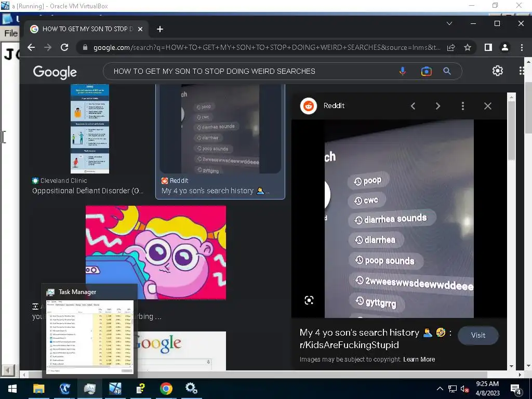532x399 pixels.
Task: Bookmark this page with the star icon
Action: (x=468, y=47)
